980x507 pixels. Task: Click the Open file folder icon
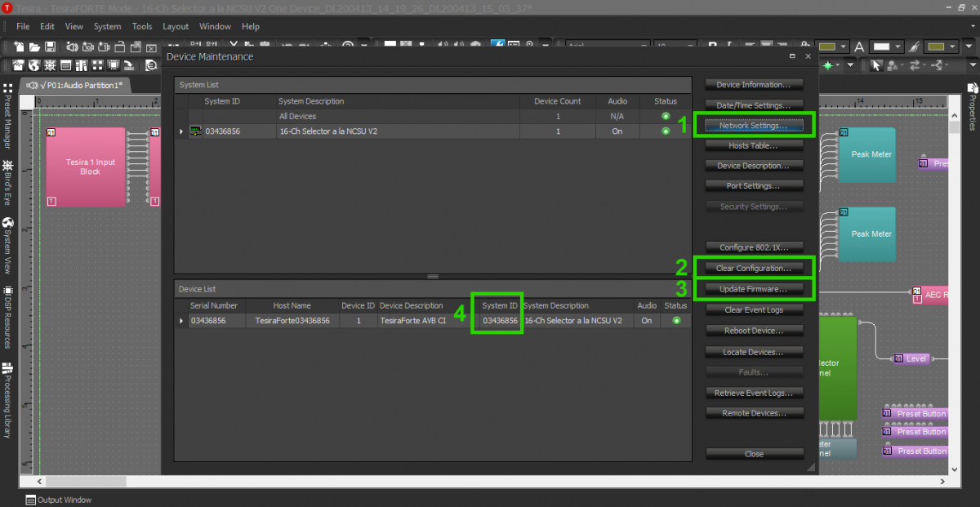(x=34, y=47)
